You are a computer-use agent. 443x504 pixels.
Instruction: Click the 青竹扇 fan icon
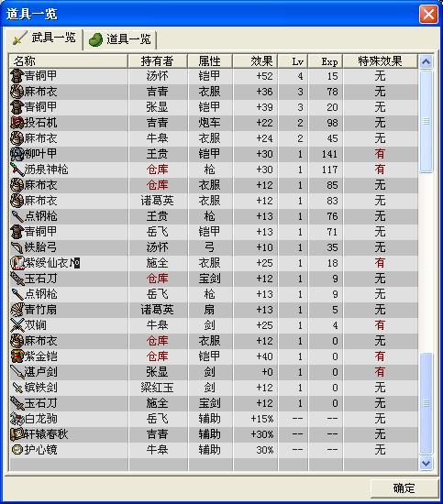(17, 310)
